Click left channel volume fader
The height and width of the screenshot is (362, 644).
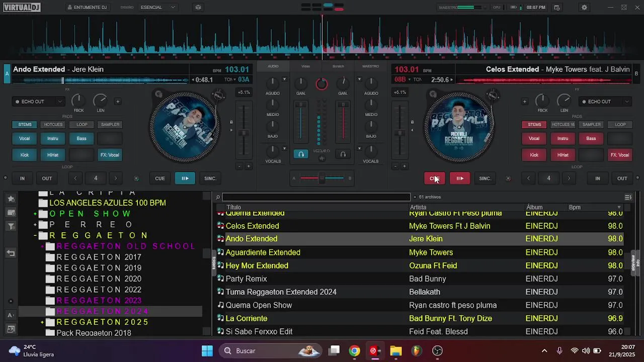(x=301, y=106)
